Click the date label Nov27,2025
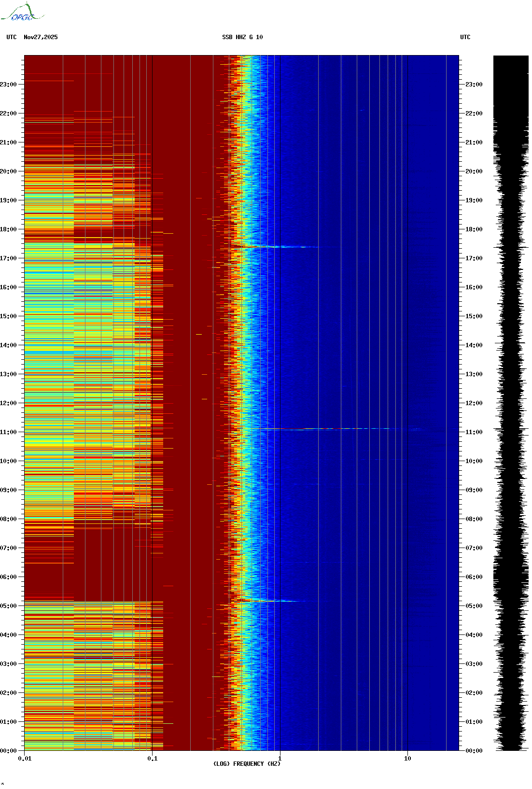 (41, 37)
